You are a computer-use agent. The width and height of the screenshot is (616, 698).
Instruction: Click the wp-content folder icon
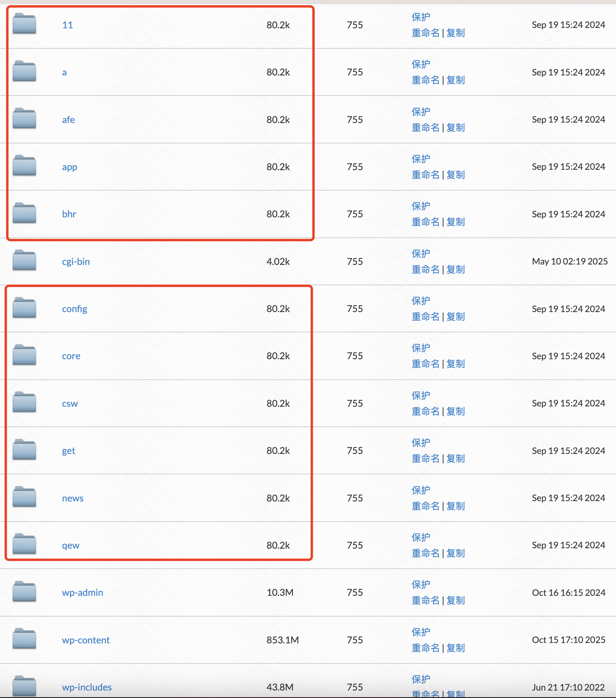click(x=24, y=639)
